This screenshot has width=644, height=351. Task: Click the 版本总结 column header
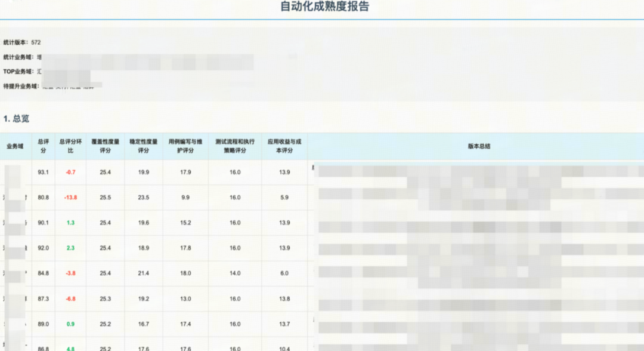479,146
